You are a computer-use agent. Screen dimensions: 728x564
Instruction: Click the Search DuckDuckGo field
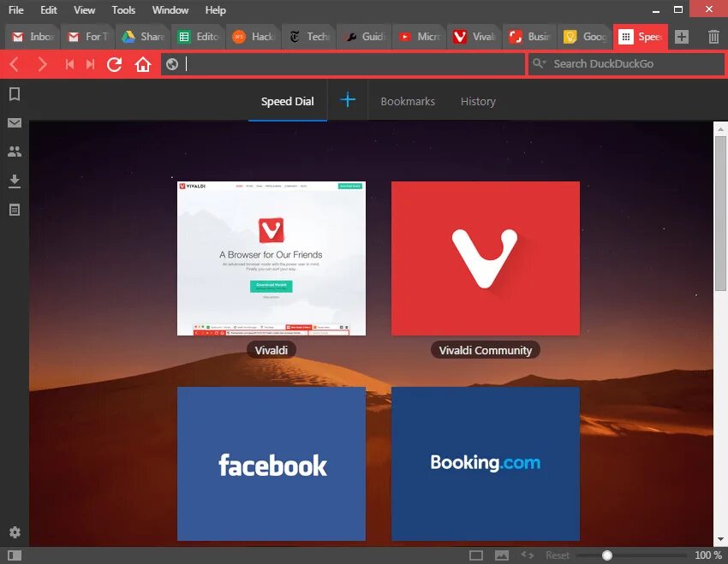tap(627, 63)
